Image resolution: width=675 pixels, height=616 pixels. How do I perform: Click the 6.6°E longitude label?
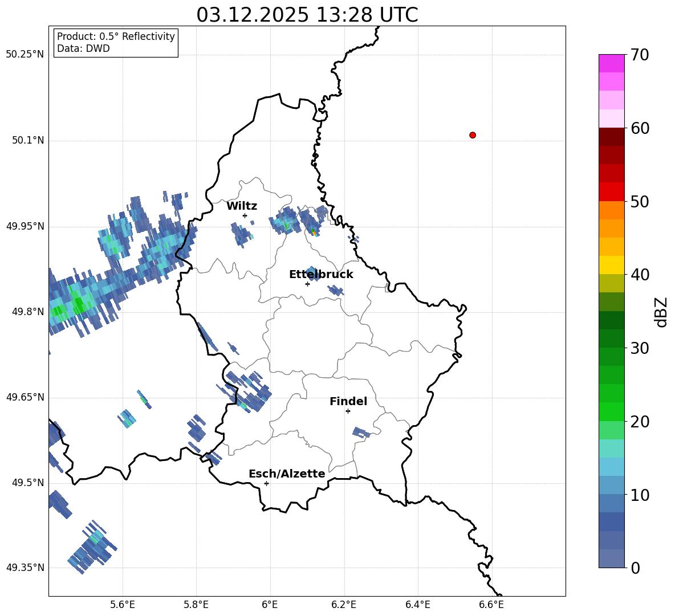pyautogui.click(x=491, y=605)
